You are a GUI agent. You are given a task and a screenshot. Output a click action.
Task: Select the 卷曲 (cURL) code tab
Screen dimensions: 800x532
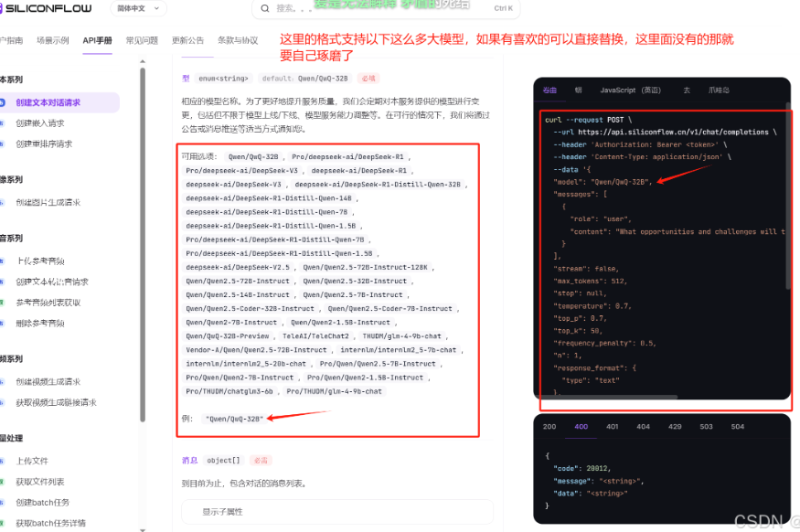pyautogui.click(x=549, y=90)
